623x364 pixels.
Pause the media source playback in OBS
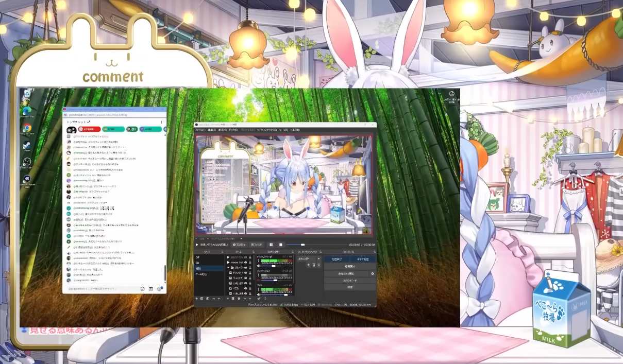click(x=271, y=245)
